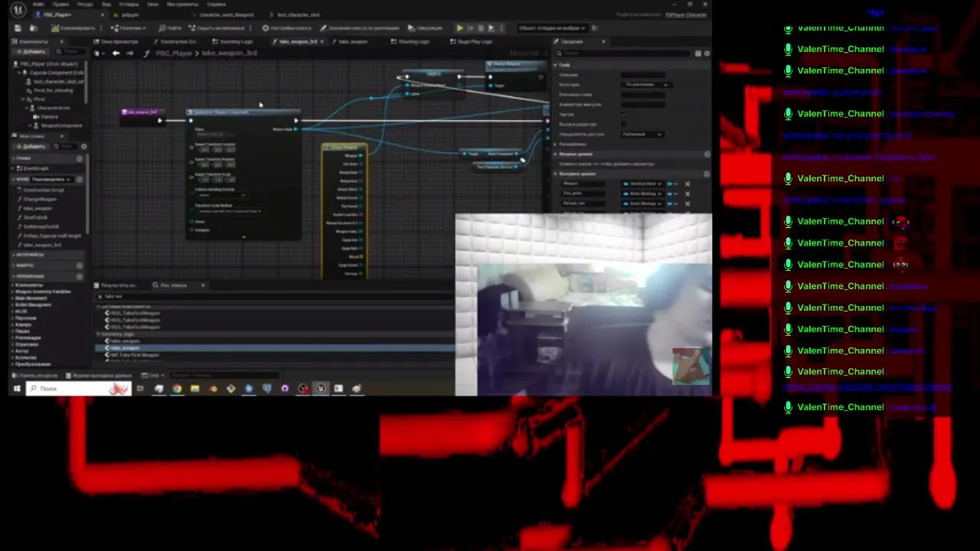
Task: Click the Eject icon in play controls
Action: tap(492, 28)
